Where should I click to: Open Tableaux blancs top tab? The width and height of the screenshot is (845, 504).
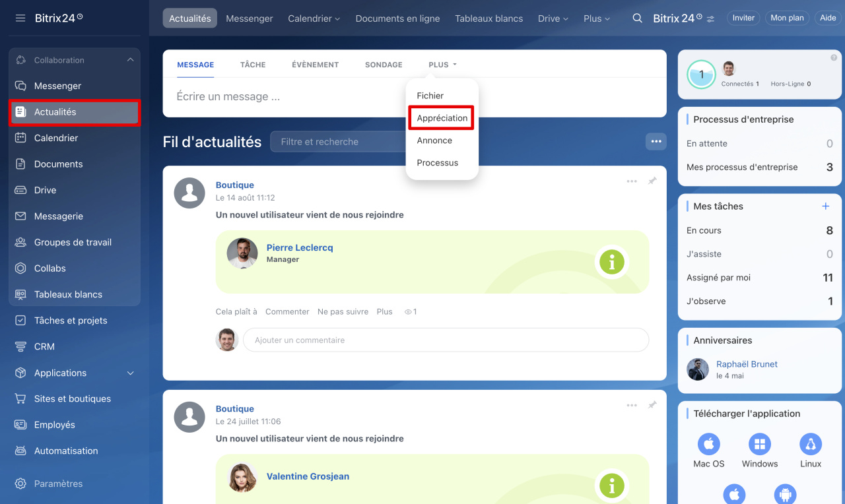489,18
